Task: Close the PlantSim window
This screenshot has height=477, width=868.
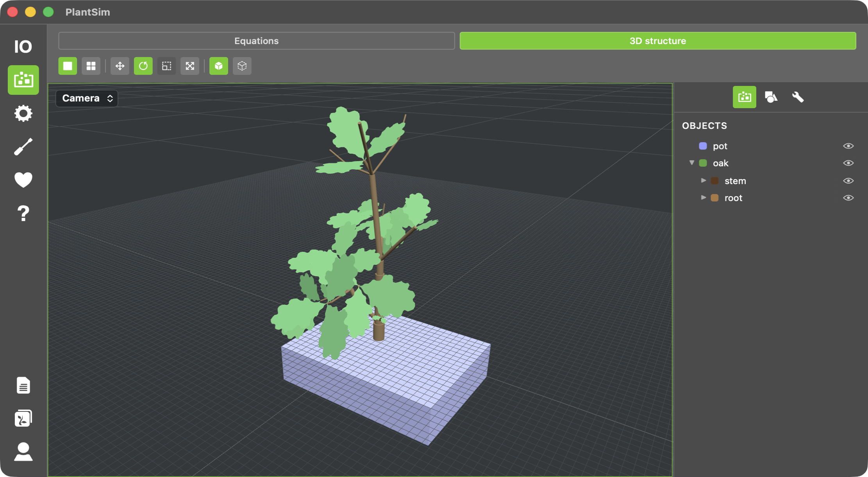Action: (x=13, y=12)
